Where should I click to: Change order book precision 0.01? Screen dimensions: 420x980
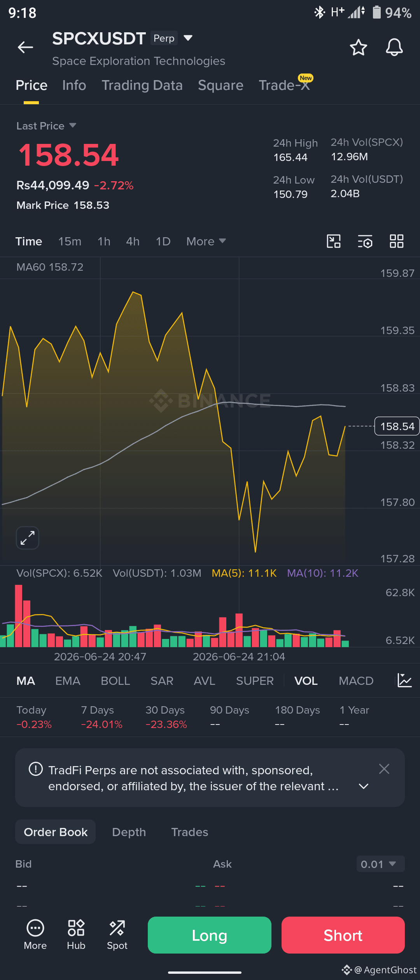(380, 864)
